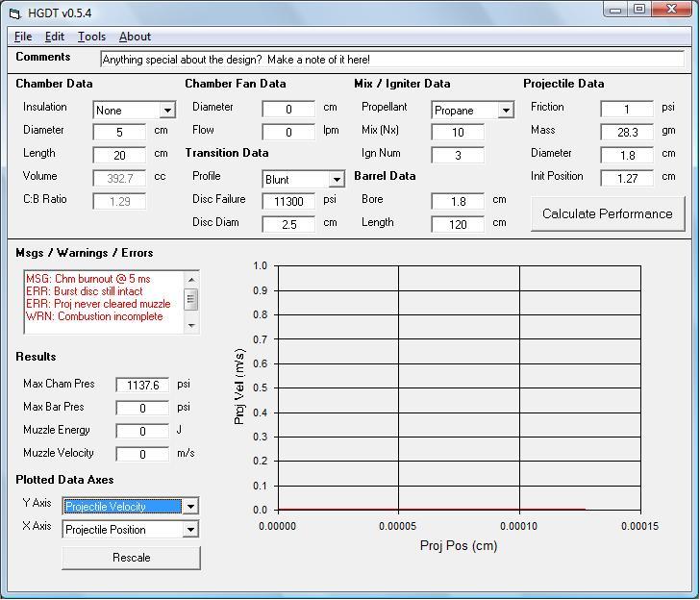Click the Chamber Diameter input field

pyautogui.click(x=119, y=132)
